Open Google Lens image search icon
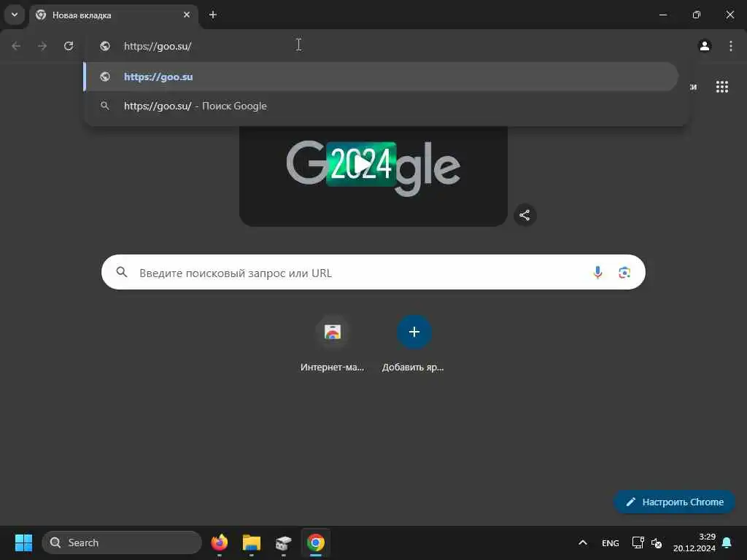Image resolution: width=747 pixels, height=560 pixels. [x=624, y=273]
